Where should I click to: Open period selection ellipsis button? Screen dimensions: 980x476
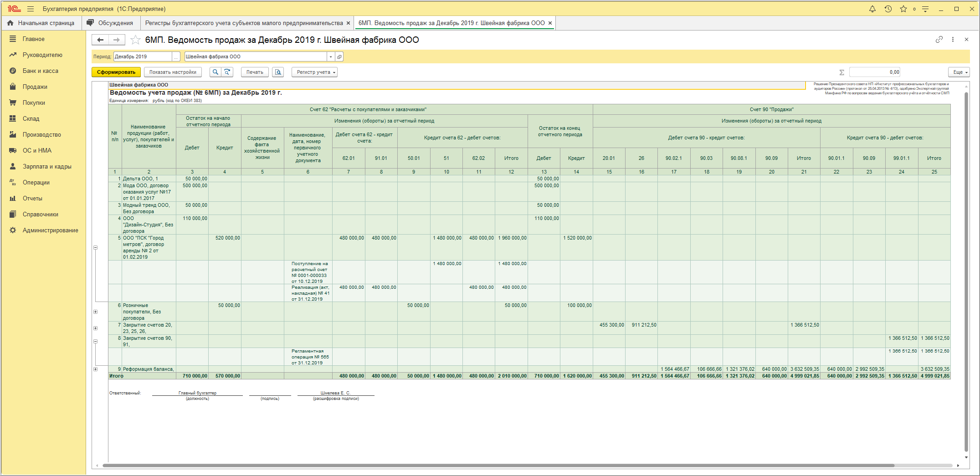(x=176, y=56)
